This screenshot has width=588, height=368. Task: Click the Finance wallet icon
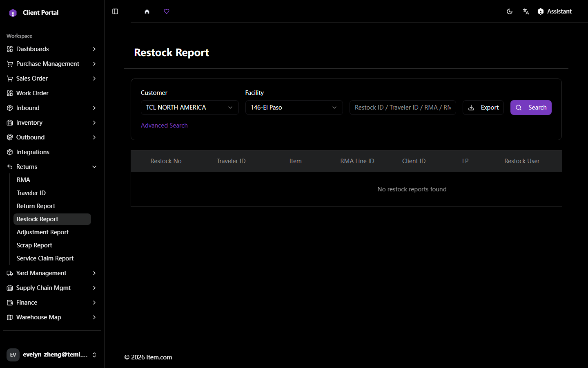click(10, 303)
